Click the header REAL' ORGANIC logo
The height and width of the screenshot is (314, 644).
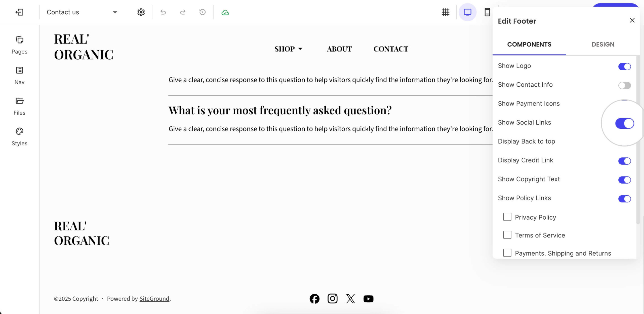point(84,47)
